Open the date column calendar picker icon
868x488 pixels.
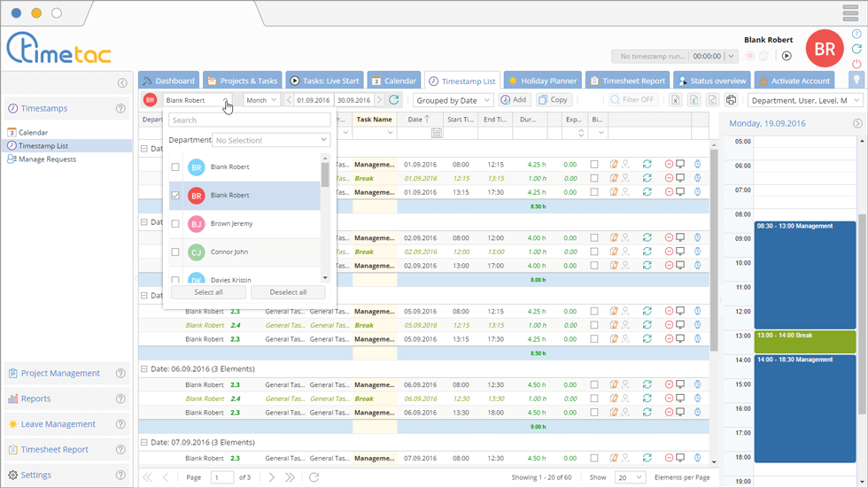click(437, 133)
